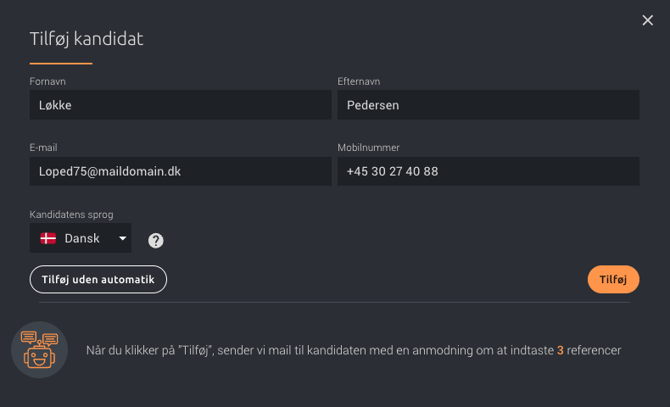670x407 pixels.
Task: Click the E-mail label
Action: [43, 147]
